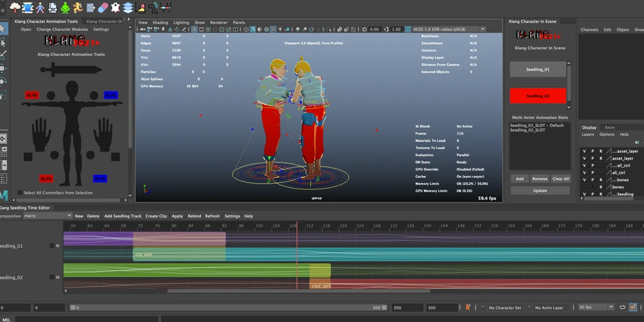The width and height of the screenshot is (644, 322).
Task: Click the document page shelf icon
Action: tap(53, 7)
